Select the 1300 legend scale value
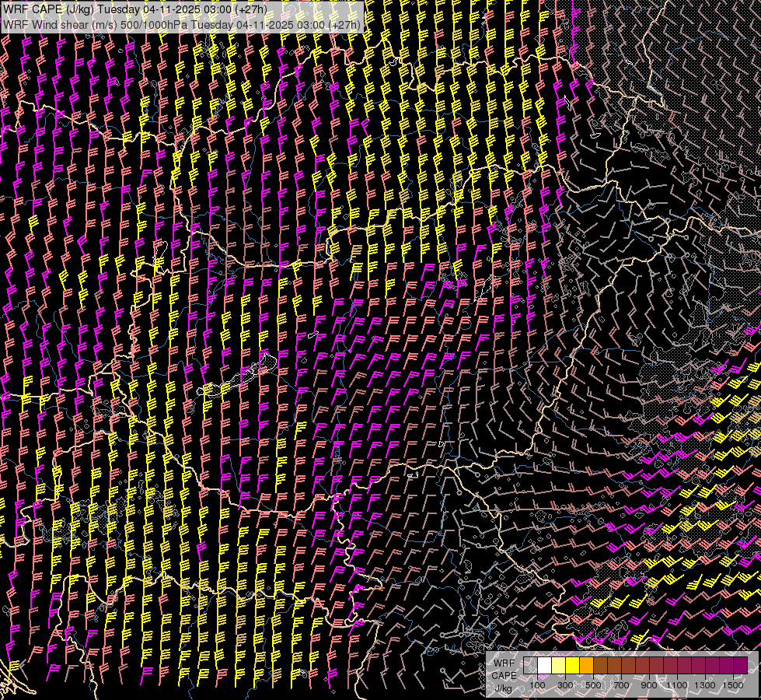 [705, 685]
